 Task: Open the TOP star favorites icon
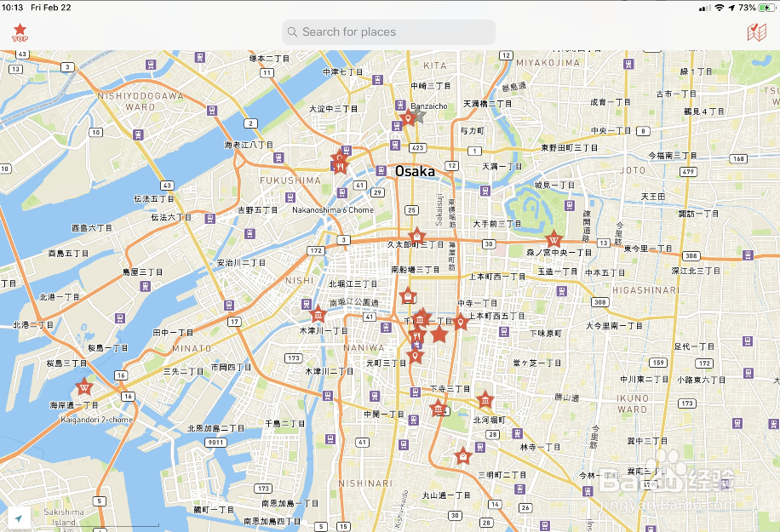click(x=20, y=33)
